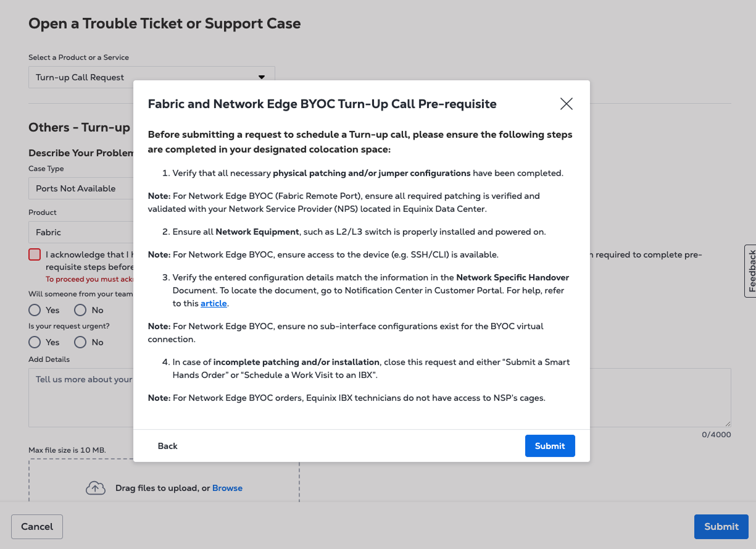Click the cloud upload icon
Viewport: 756px width, 549px height.
[95, 488]
